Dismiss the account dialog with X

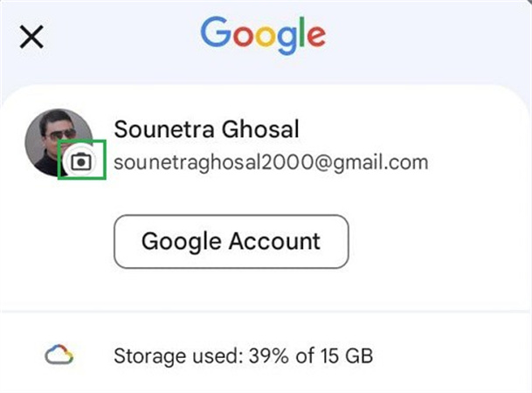click(x=31, y=38)
